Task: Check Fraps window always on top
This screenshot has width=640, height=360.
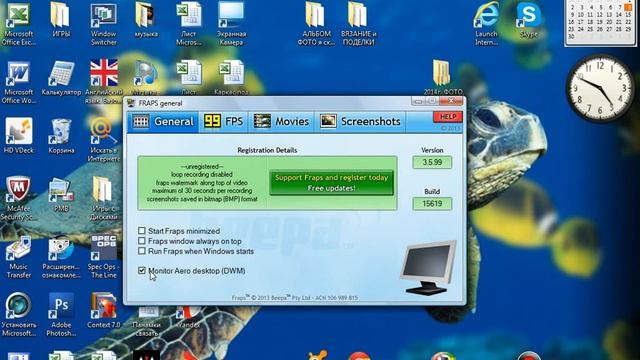Action: click(142, 241)
